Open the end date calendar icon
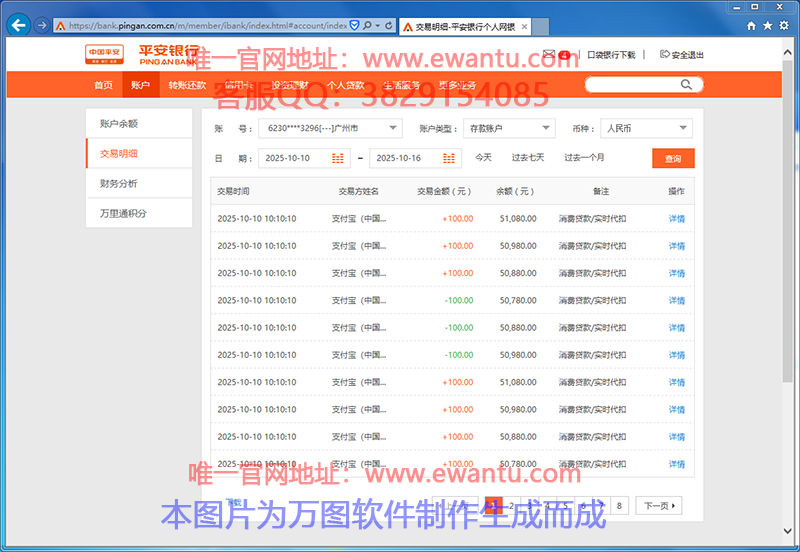This screenshot has width=800, height=552. [449, 158]
